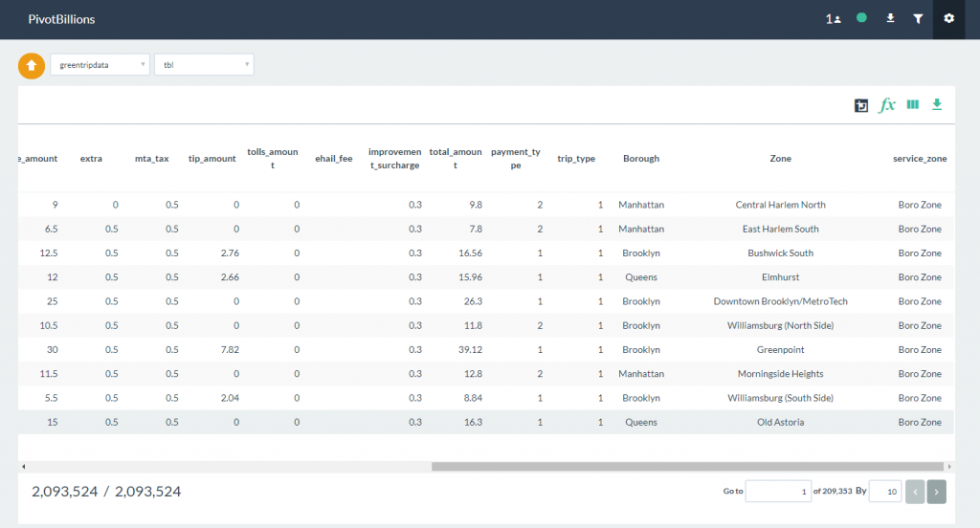Click the green columns selector icon
The image size is (980, 528).
912,104
